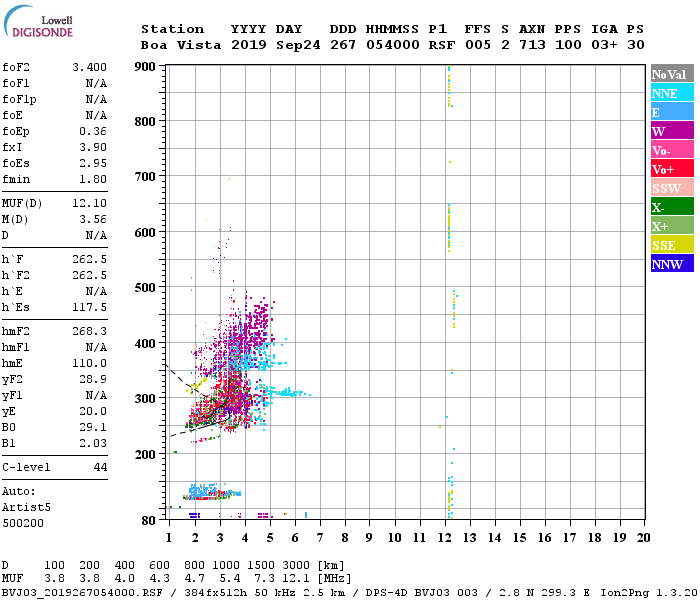Click the yF2 value 28.9
Viewport: 700px width, 600px height.
click(x=93, y=379)
